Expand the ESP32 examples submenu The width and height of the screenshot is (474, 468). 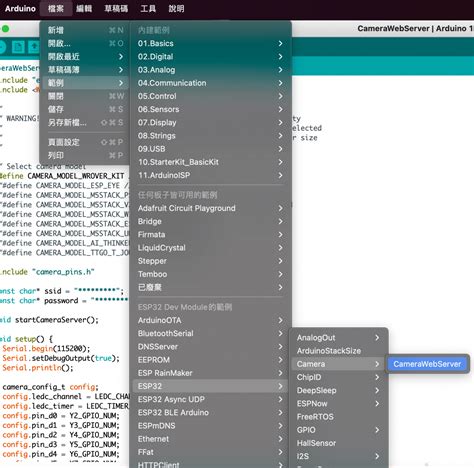[x=210, y=386]
